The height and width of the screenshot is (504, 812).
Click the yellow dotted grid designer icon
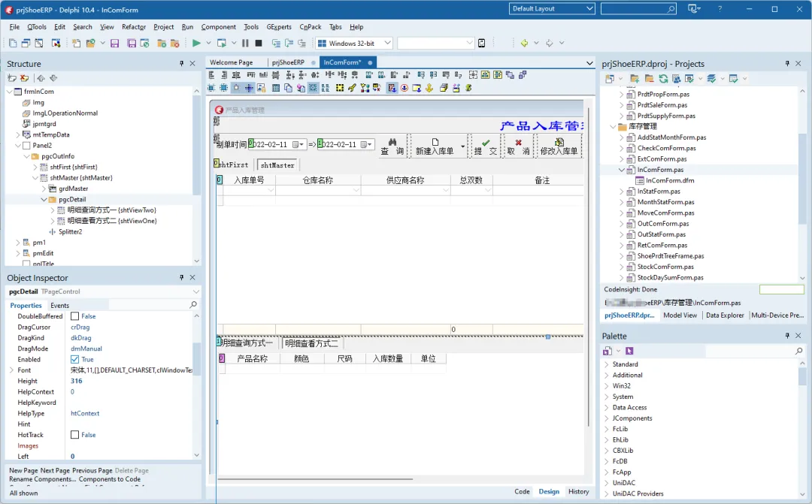(x=340, y=88)
